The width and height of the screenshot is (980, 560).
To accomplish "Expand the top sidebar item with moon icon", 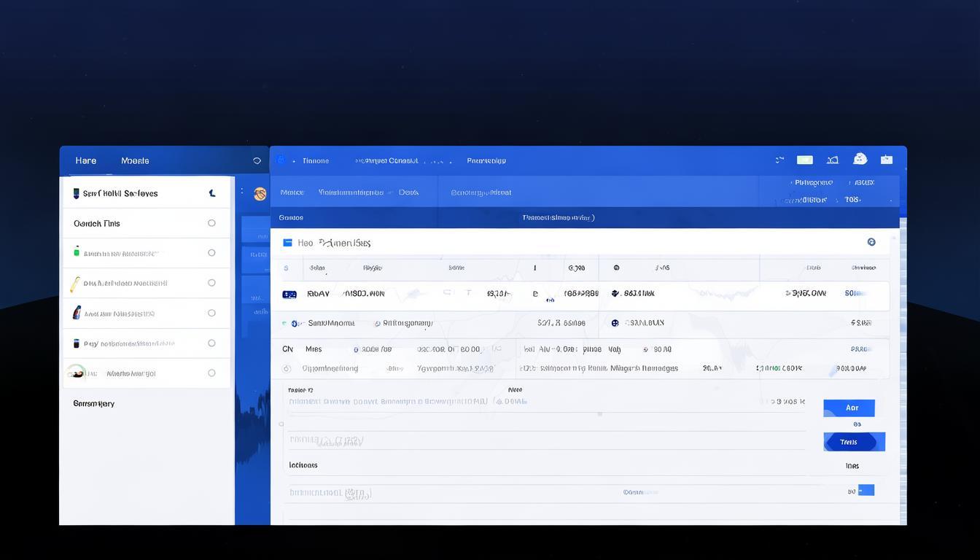I will 212,193.
